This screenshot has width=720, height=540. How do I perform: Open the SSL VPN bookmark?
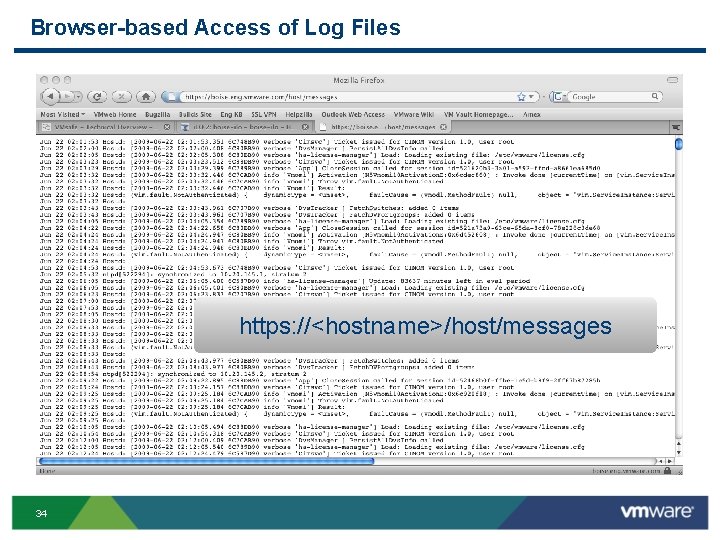point(264,114)
